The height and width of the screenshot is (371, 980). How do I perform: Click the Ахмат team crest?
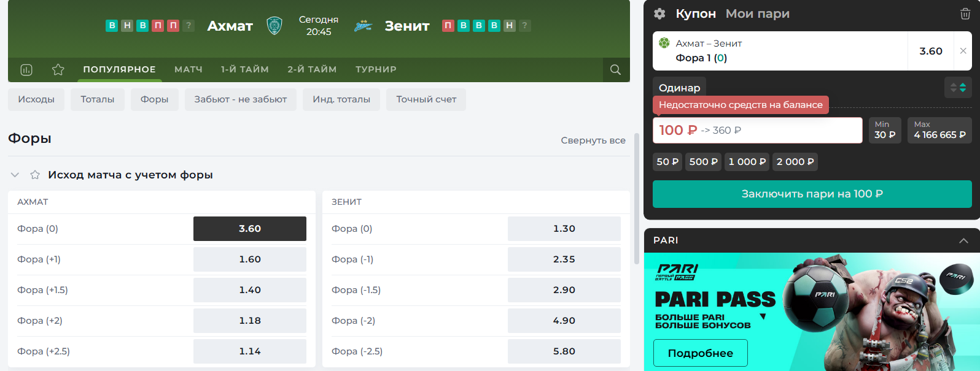274,26
